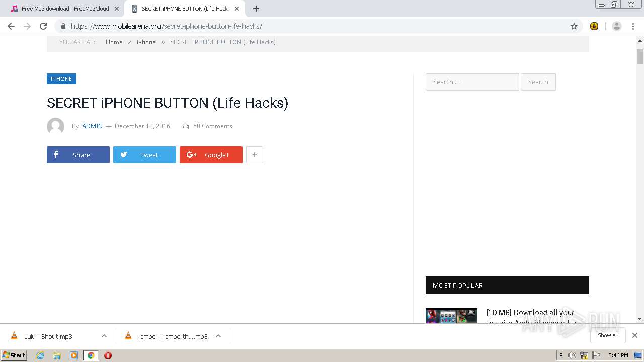This screenshot has width=644, height=362.
Task: View site security padlock info
Action: click(x=63, y=26)
